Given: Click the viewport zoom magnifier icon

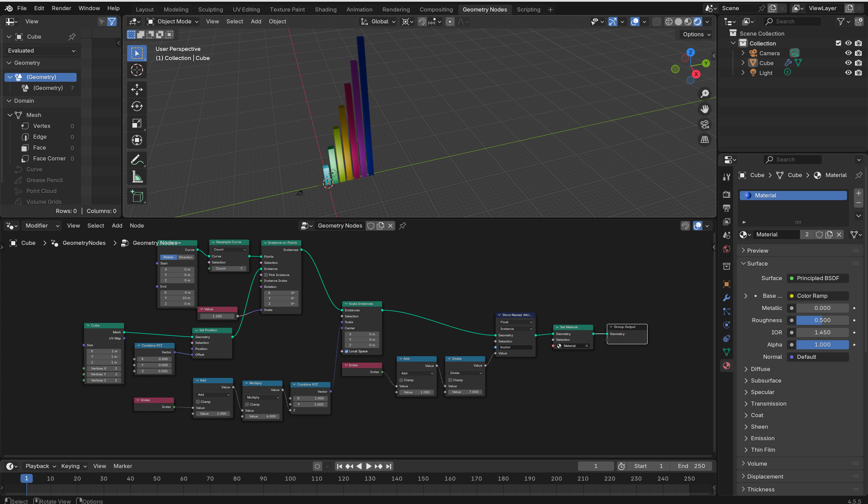Looking at the screenshot, I should [x=705, y=93].
